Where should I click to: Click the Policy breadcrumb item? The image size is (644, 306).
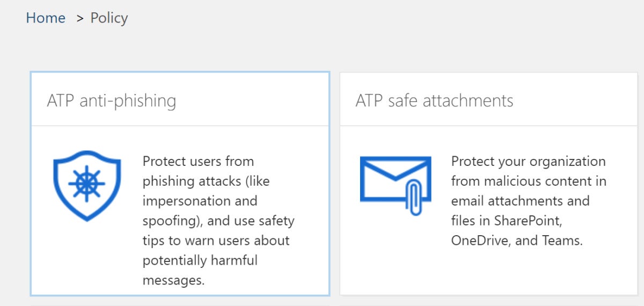(109, 18)
